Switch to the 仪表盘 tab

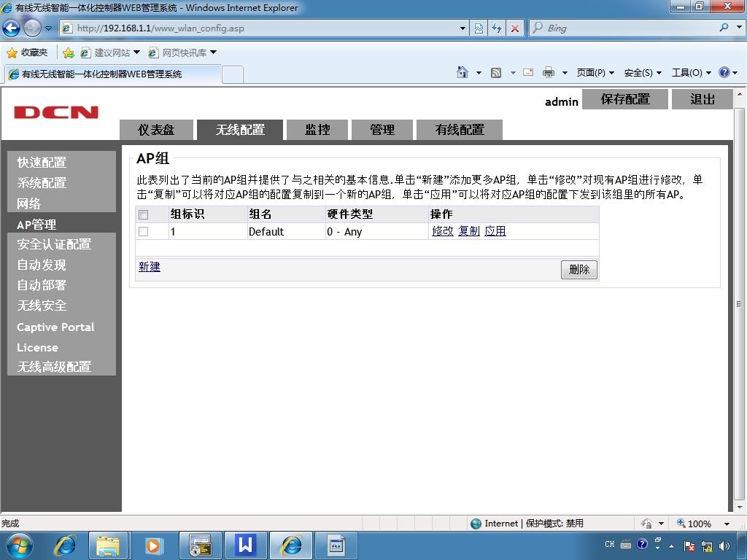(x=156, y=130)
